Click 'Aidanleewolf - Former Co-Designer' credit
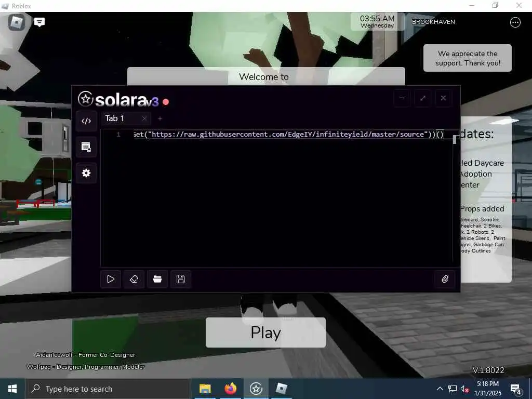532x399 pixels. pyautogui.click(x=86, y=354)
